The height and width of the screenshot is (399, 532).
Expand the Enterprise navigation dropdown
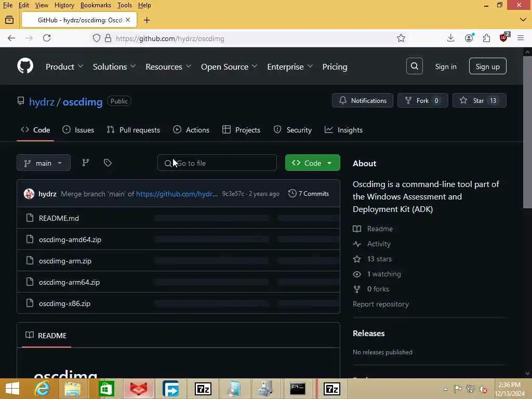pyautogui.click(x=290, y=66)
